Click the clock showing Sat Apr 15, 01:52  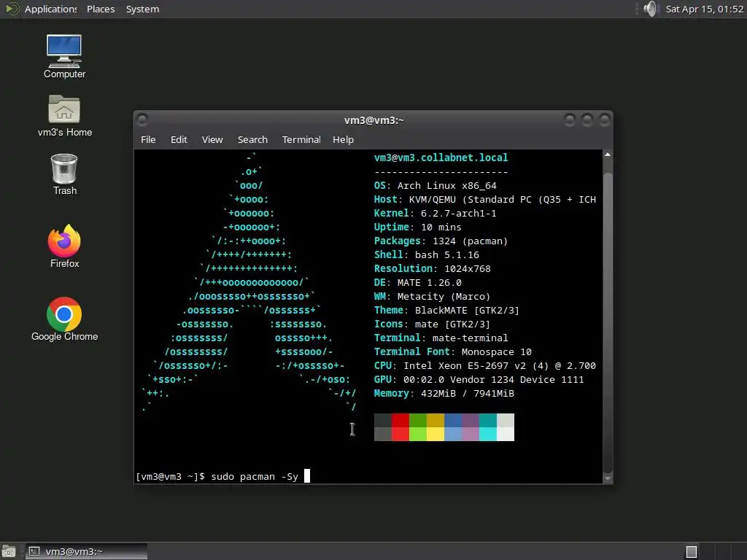coord(704,9)
